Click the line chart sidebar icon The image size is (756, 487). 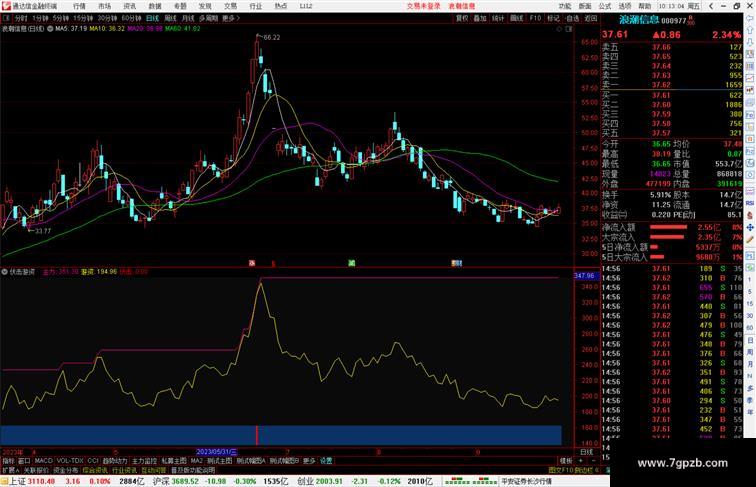tap(750, 78)
